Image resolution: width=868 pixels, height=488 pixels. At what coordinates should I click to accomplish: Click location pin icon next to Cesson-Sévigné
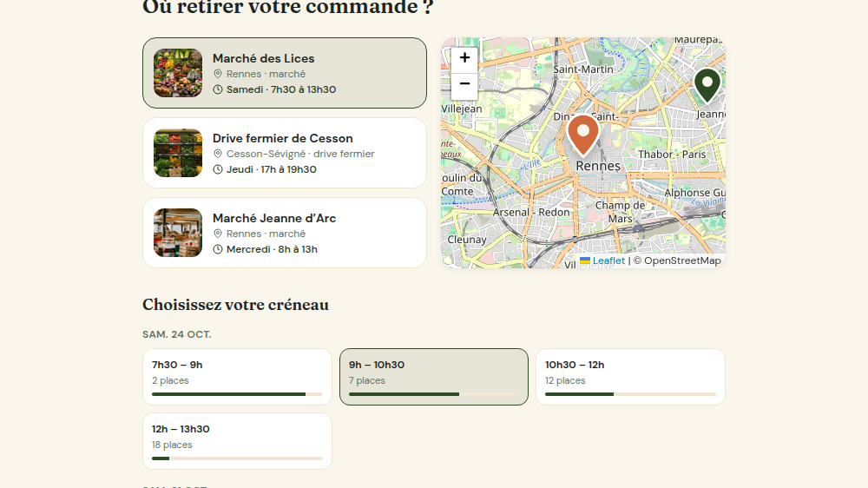[x=218, y=154]
